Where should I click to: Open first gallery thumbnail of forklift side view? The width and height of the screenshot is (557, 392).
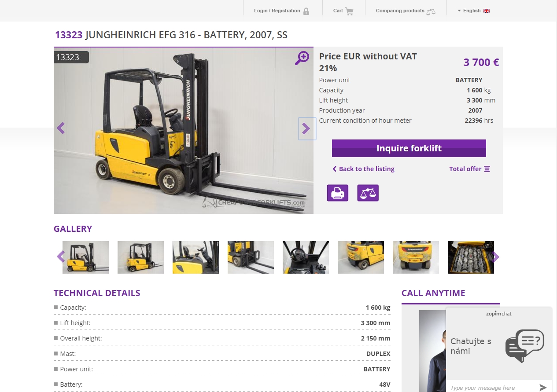85,257
